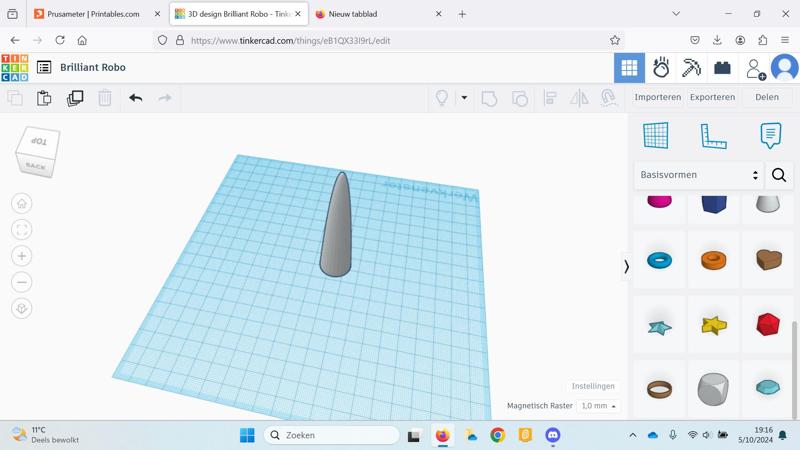This screenshot has height=450, width=800.
Task: Select the Ruler tool icon
Action: click(713, 136)
